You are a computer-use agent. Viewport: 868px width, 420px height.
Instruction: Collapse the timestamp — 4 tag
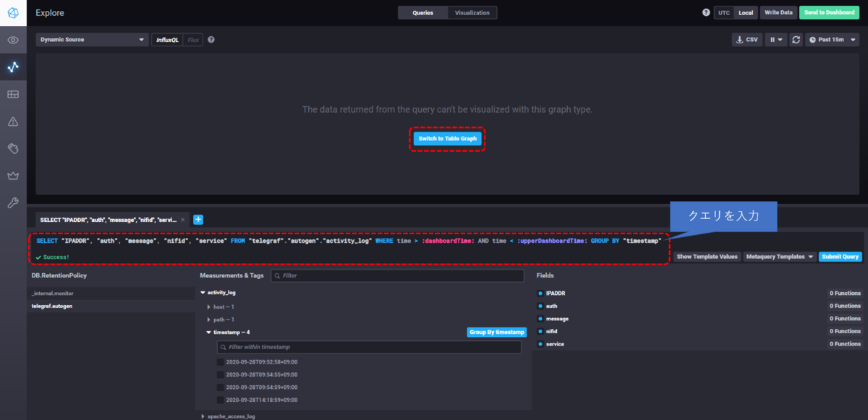coord(228,333)
